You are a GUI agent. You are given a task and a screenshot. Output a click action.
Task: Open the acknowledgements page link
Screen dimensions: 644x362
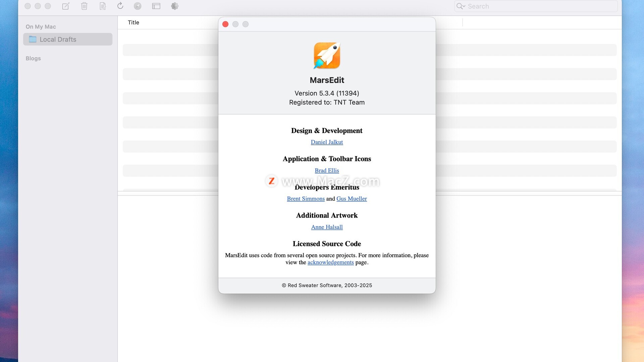[330, 262]
